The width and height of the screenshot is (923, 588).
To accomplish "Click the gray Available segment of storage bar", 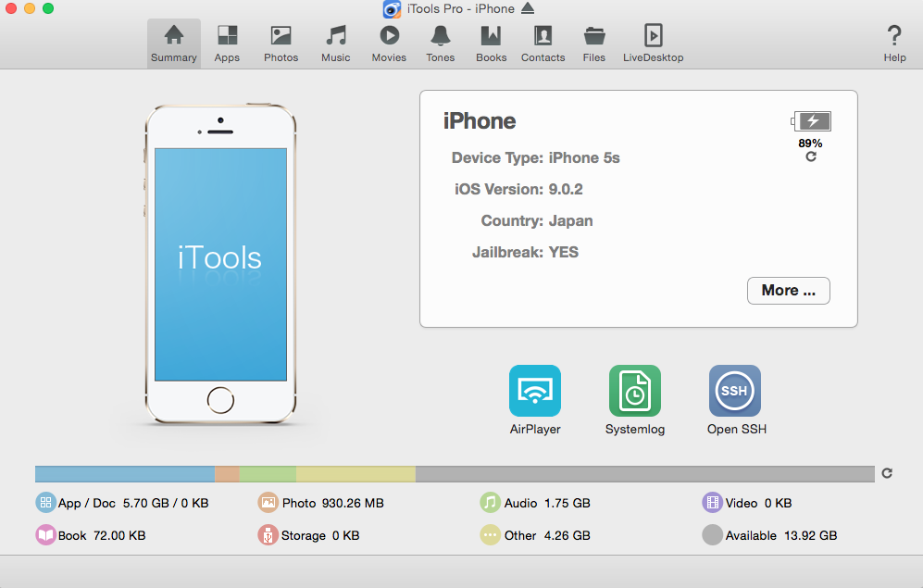I will point(645,474).
